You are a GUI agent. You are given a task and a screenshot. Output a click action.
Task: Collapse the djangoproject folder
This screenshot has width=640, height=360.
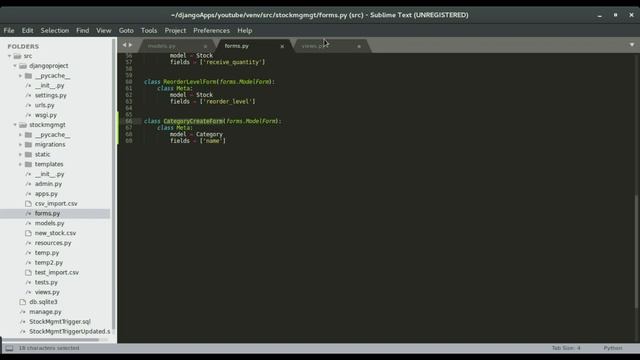pos(15,66)
